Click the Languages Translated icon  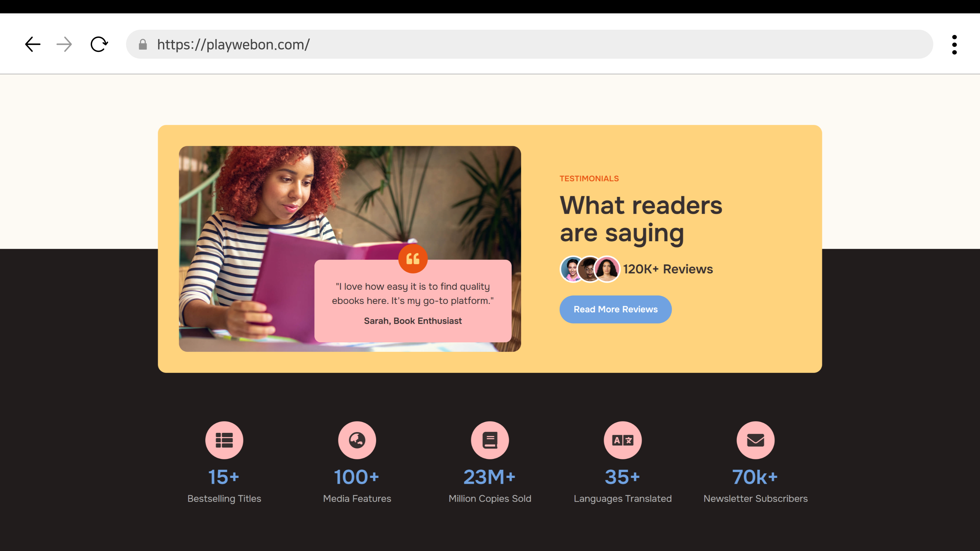tap(622, 440)
